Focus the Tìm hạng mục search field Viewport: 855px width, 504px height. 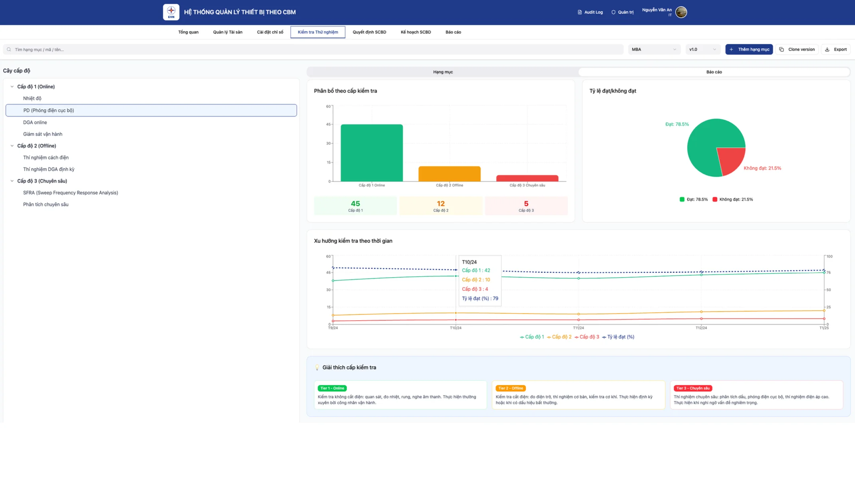click(313, 50)
